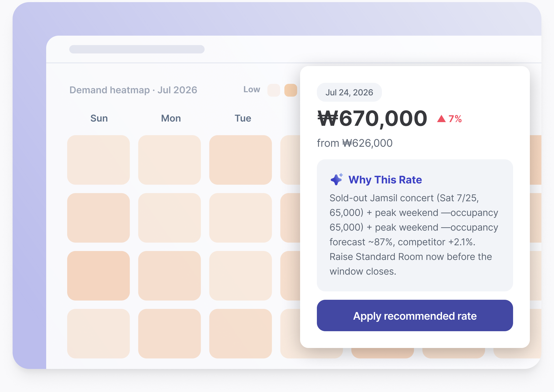Screen dimensions: 554x392
Task: Click the Mon column header
Action: coord(171,118)
